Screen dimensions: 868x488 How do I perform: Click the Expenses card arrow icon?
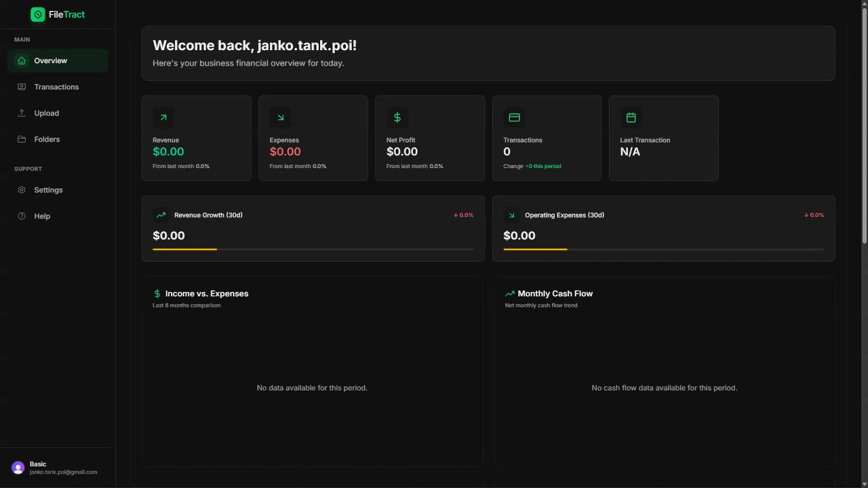pos(280,117)
